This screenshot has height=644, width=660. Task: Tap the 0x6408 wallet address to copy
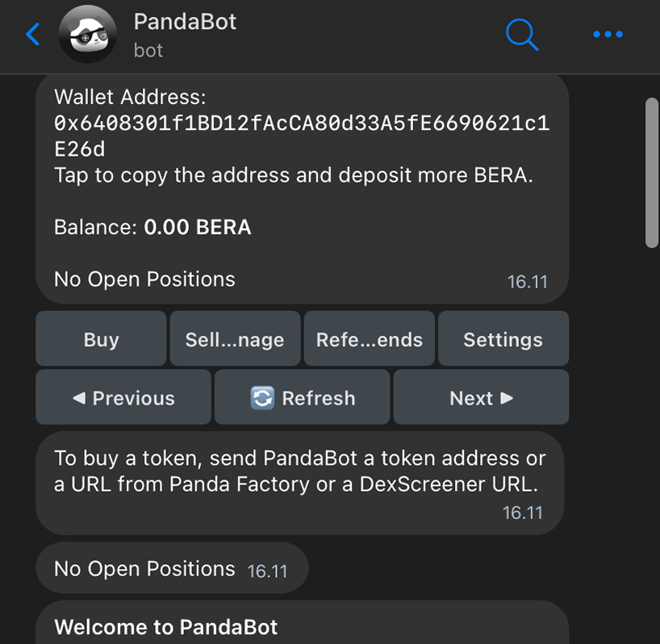301,136
